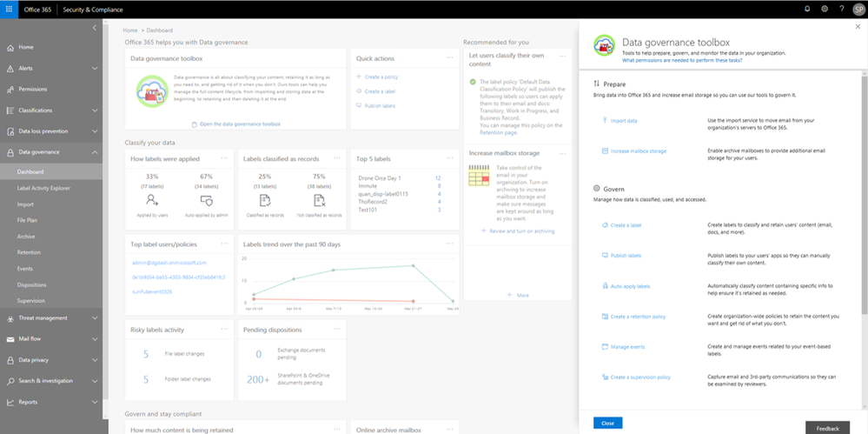This screenshot has width=868, height=434.
Task: Click the Mail flow envelope icon
Action: (10, 339)
